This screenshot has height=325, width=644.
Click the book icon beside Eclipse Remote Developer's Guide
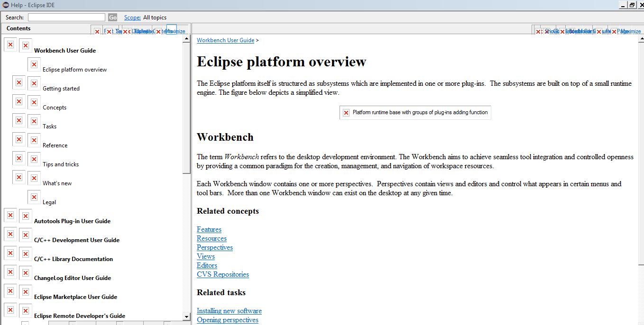point(26,311)
